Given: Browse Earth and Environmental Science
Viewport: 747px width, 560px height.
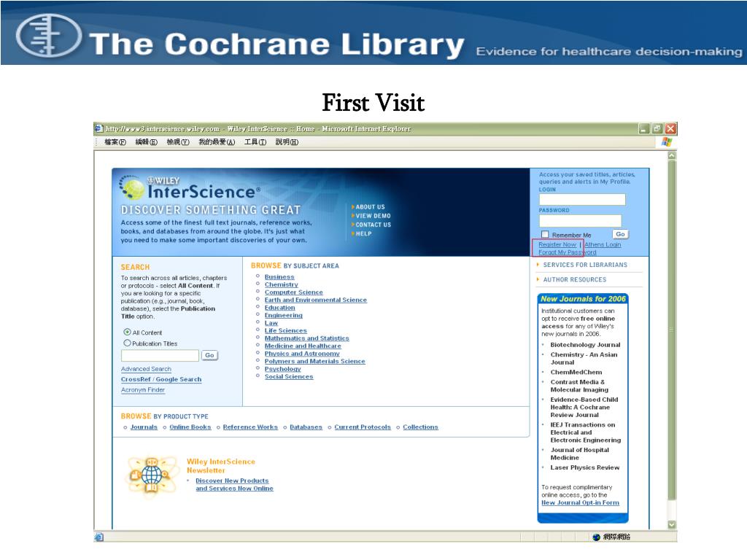Looking at the screenshot, I should tap(316, 300).
